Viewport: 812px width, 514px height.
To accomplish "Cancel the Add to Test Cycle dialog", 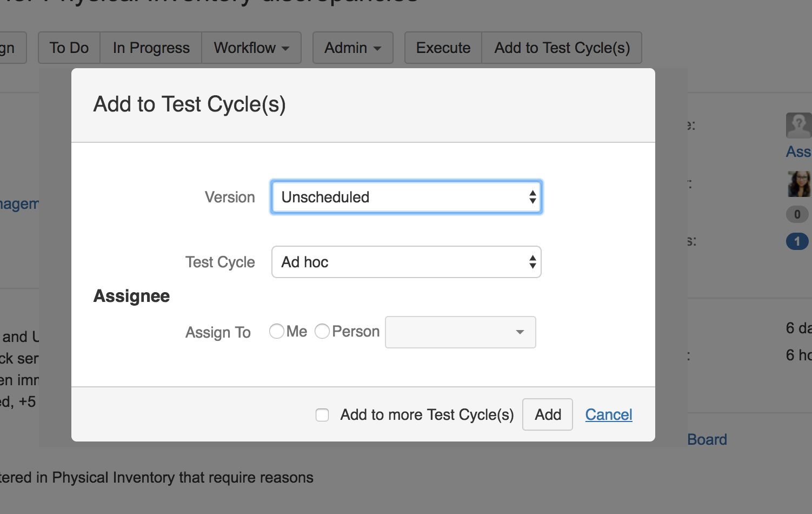I will coord(609,414).
